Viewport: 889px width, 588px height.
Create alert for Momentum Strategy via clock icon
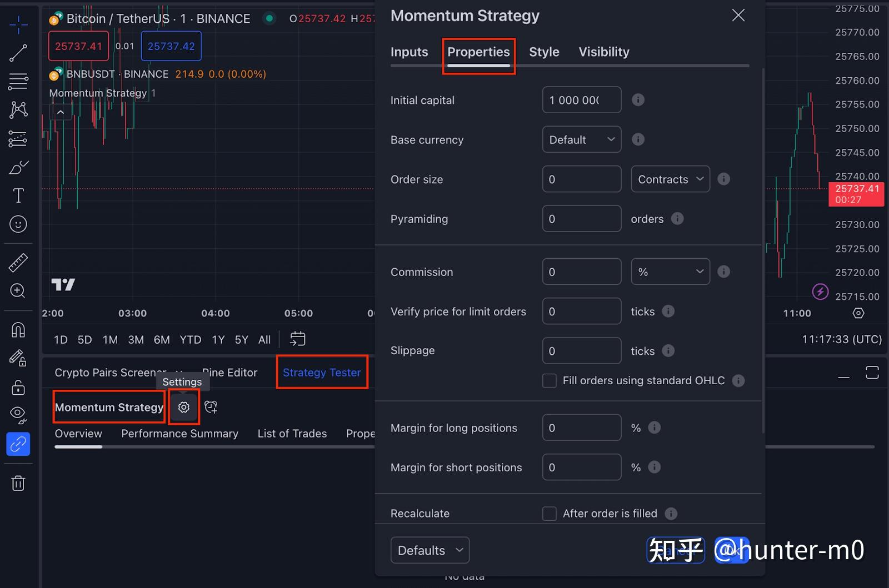click(211, 406)
